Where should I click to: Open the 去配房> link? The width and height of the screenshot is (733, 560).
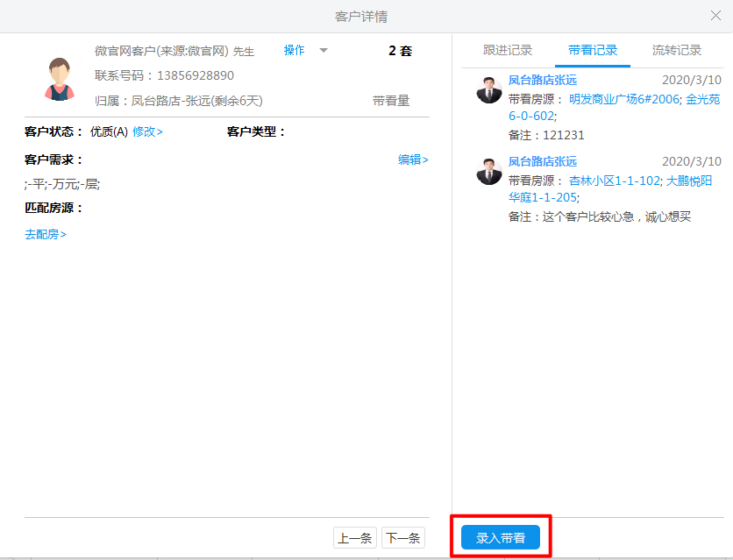(46, 235)
